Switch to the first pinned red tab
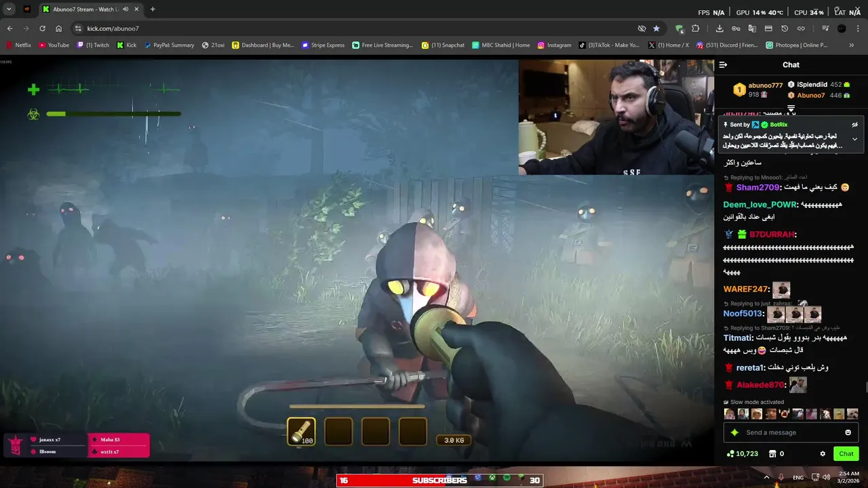 point(26,9)
